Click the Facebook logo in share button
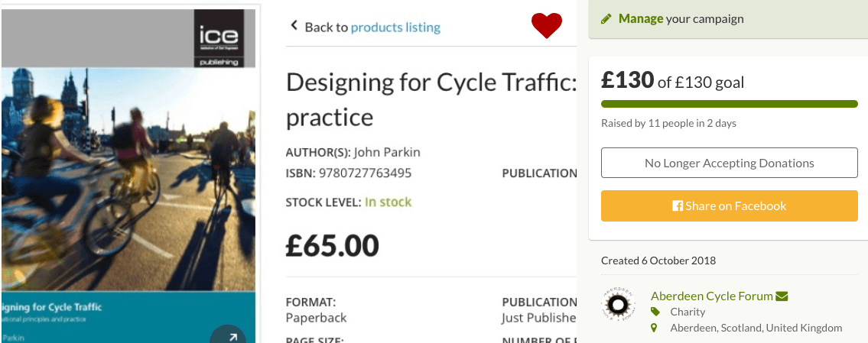 [x=677, y=206]
